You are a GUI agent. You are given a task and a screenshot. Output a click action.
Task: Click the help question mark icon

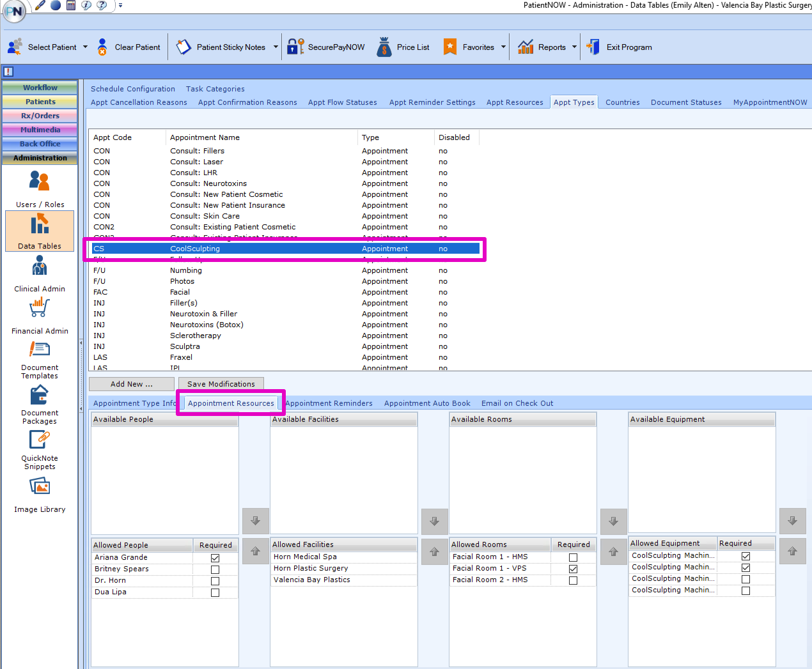click(x=102, y=5)
